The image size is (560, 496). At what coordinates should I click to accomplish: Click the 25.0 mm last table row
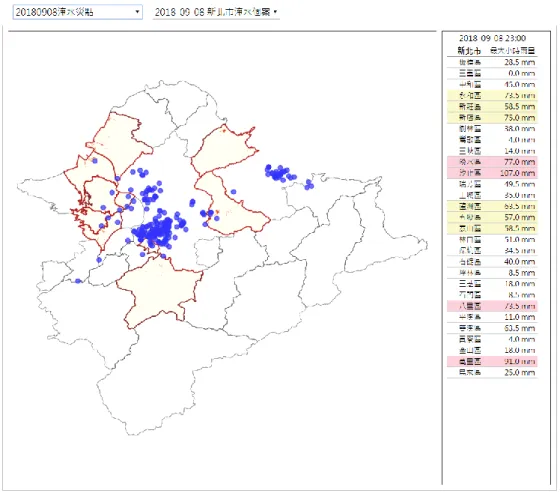(x=492, y=372)
